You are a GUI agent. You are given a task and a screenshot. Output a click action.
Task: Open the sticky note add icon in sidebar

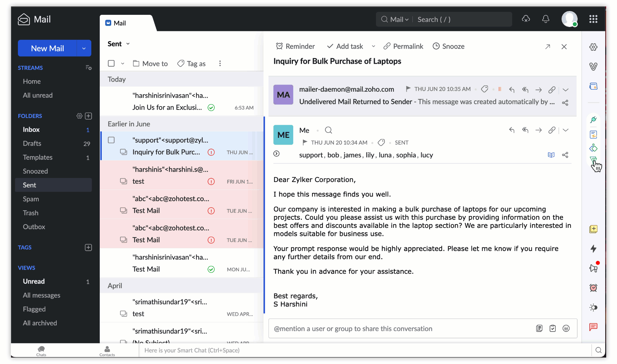click(x=593, y=229)
